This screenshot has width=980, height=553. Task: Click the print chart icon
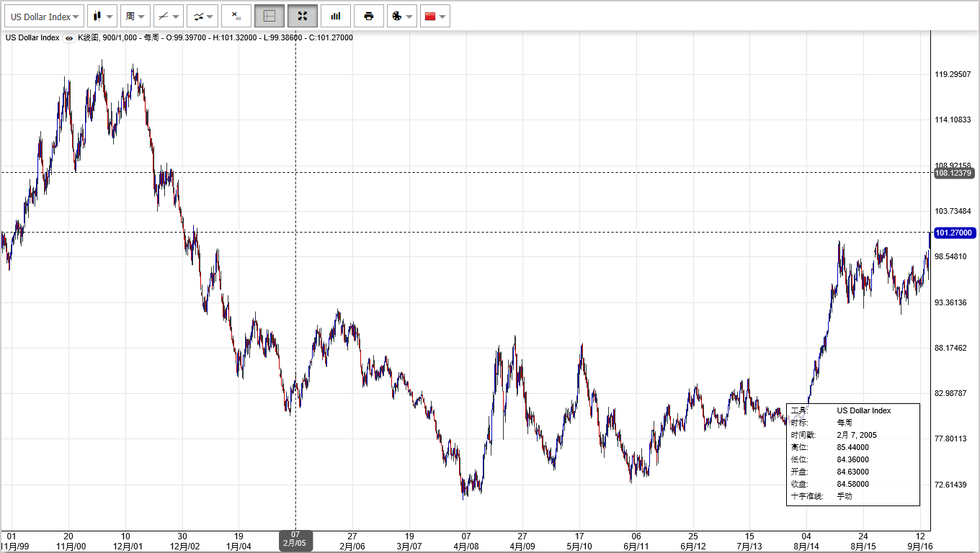(369, 16)
